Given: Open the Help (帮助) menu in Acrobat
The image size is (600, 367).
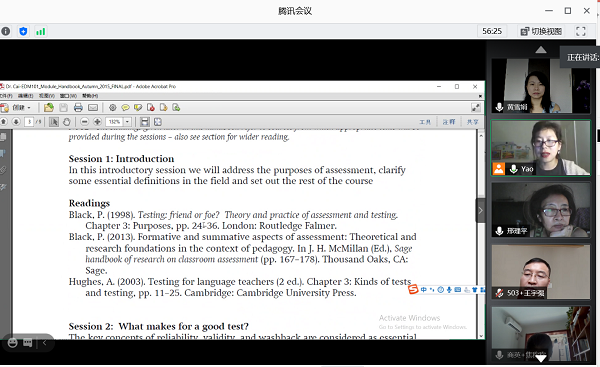Looking at the screenshot, I should 90,96.
